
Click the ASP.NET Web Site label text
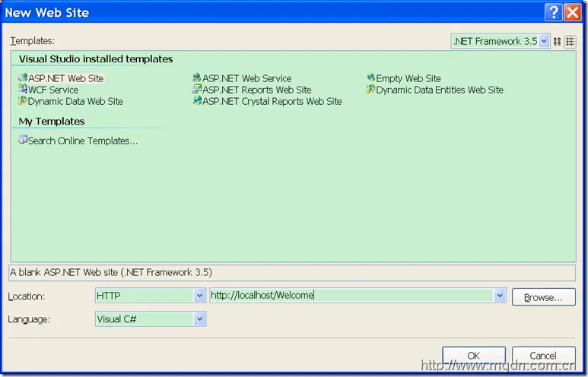(x=66, y=78)
